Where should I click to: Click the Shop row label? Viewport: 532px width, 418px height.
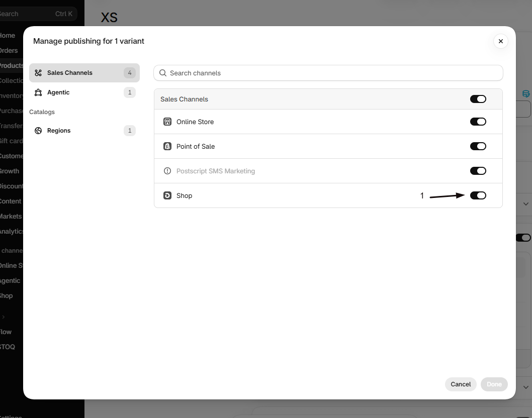coord(184,195)
